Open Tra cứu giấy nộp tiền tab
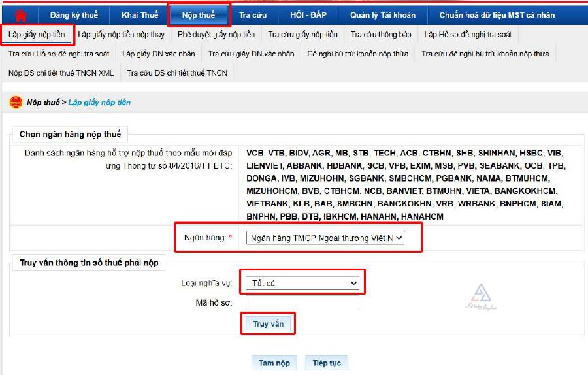The width and height of the screenshot is (588, 375). 302,35
